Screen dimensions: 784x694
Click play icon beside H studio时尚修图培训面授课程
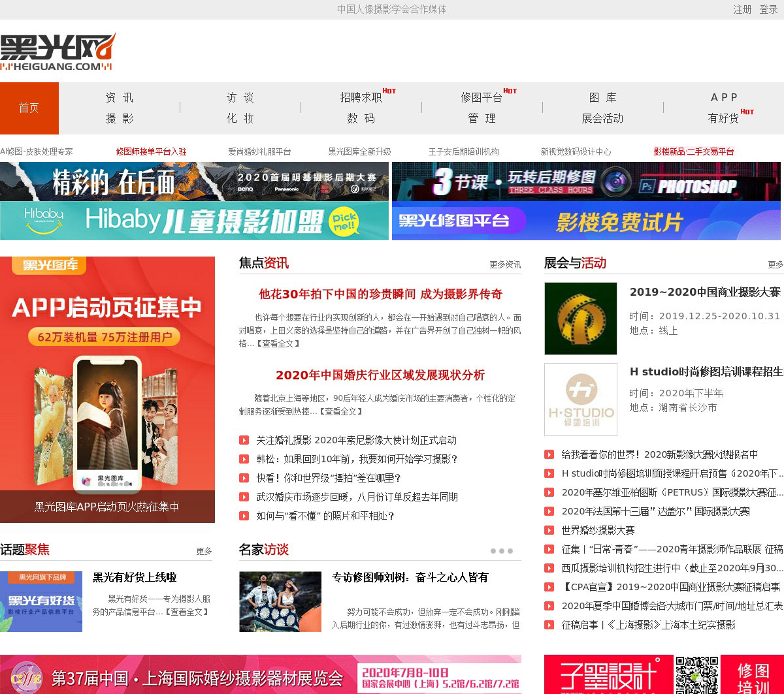[549, 473]
